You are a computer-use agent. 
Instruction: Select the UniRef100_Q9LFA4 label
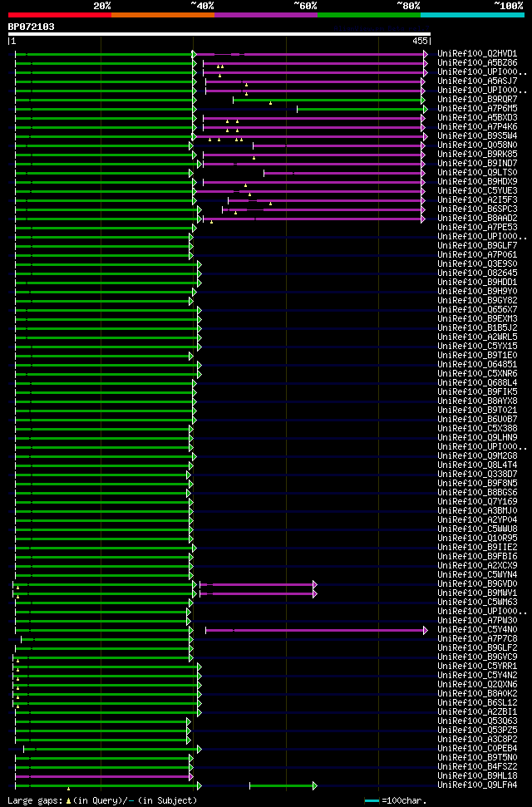(x=477, y=785)
